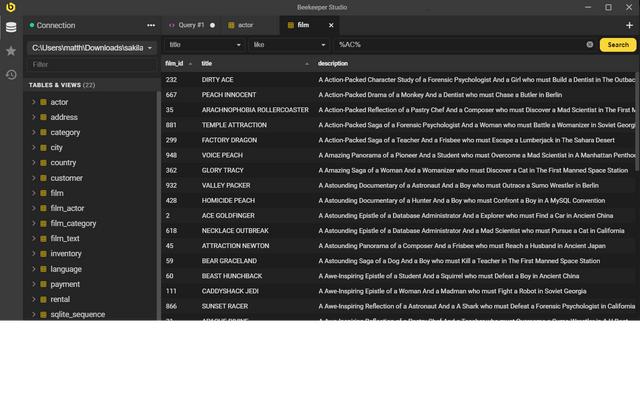Click the city table icon in list
Viewport: 640px width, 412px height.
tap(43, 147)
